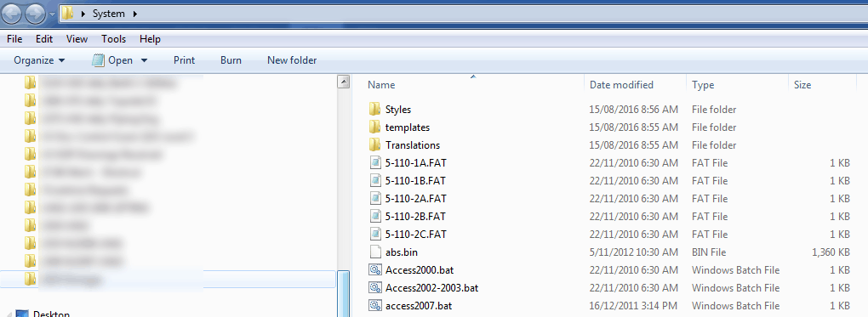Select the 5-110-1A.FAT file icon
Viewport: 868px width, 317px height.
(x=375, y=162)
